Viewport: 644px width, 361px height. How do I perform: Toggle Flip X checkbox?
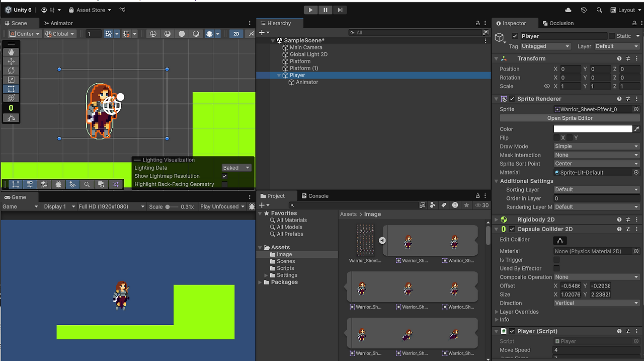(x=556, y=138)
